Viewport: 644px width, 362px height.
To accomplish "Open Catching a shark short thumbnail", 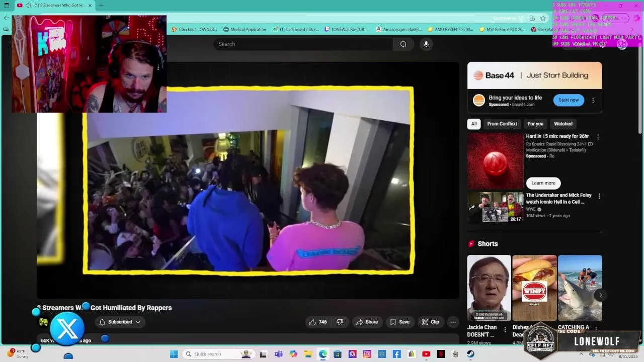I will [x=580, y=288].
